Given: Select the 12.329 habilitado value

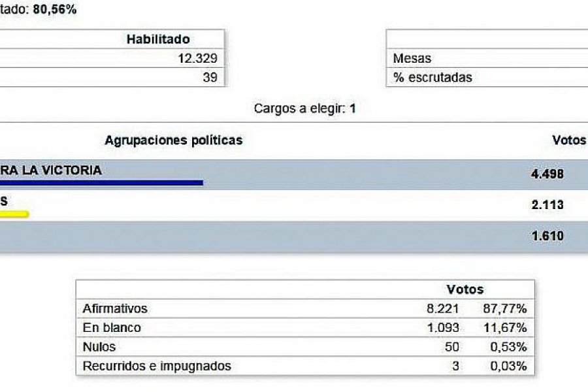Looking at the screenshot, I should point(197,58).
